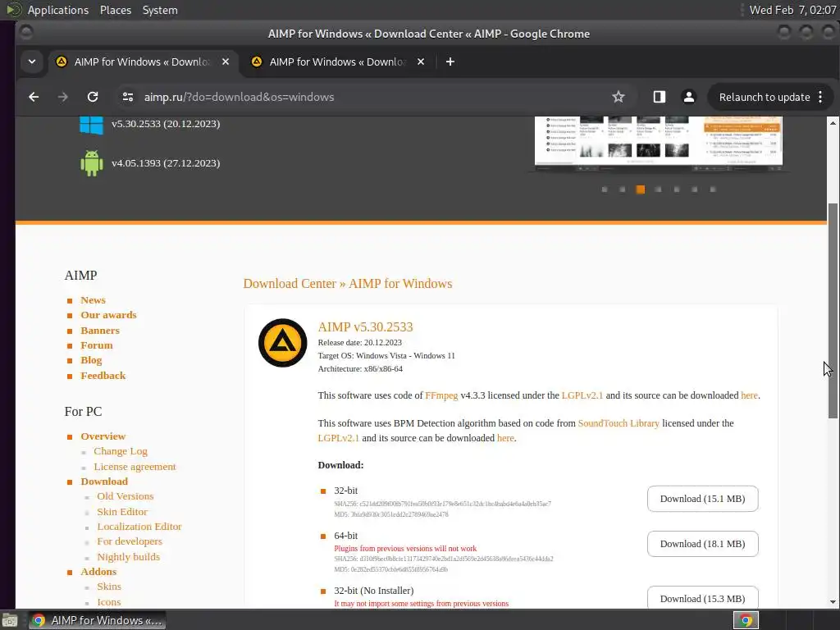Bookmark this page with the star icon

click(x=619, y=97)
